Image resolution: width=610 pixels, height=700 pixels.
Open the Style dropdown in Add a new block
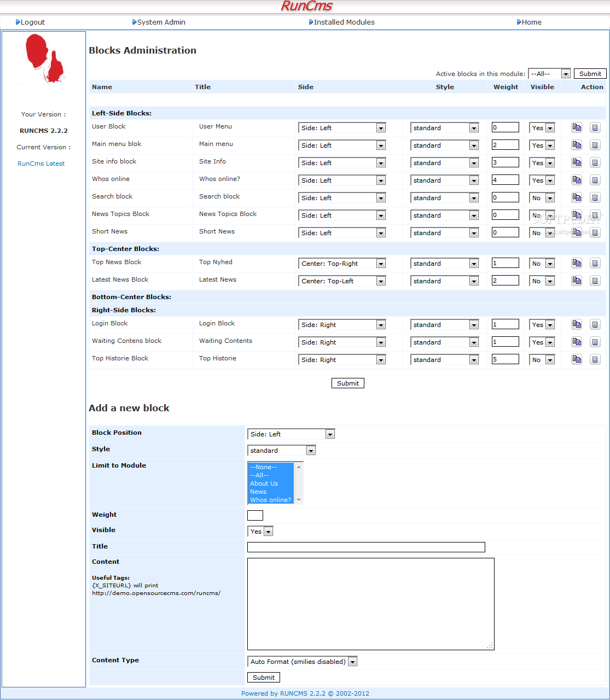[x=281, y=451]
